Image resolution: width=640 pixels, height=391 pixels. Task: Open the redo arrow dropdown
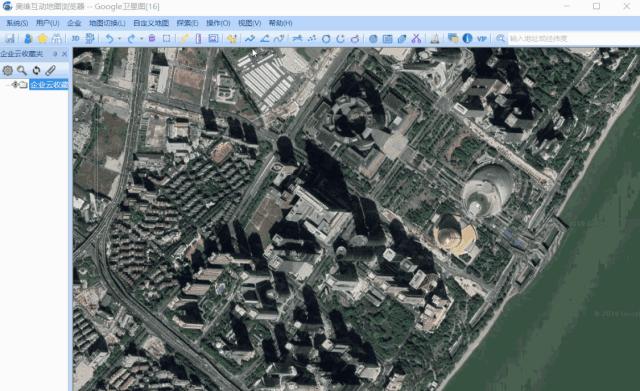pyautogui.click(x=141, y=38)
